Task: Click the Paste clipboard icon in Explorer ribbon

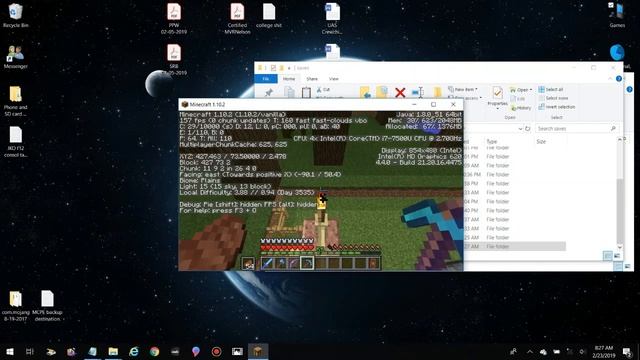Action: coord(306,93)
